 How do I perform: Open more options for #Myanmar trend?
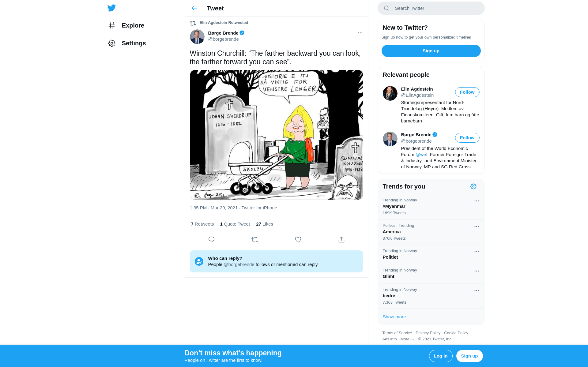click(x=477, y=201)
